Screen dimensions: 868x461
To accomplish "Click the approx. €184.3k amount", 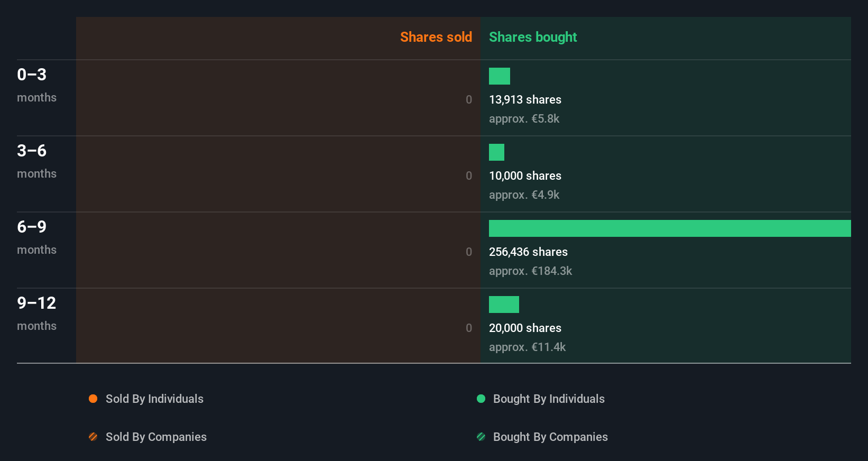I will pyautogui.click(x=530, y=271).
